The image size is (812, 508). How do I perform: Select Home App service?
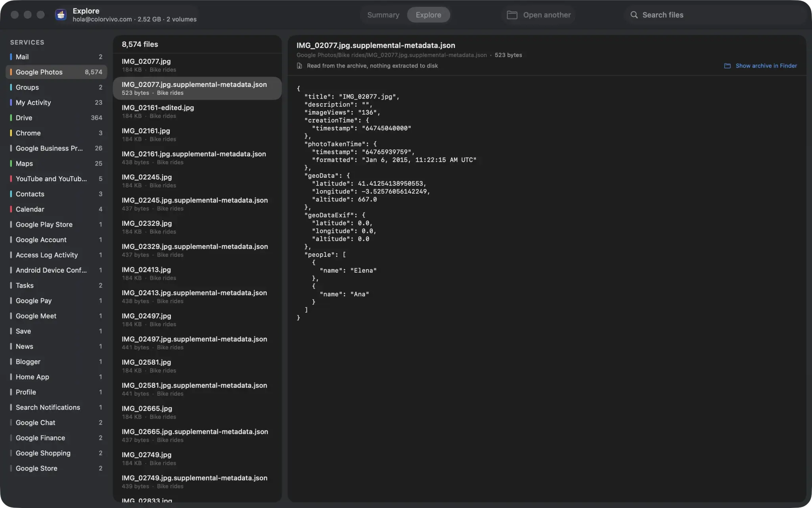(56, 377)
